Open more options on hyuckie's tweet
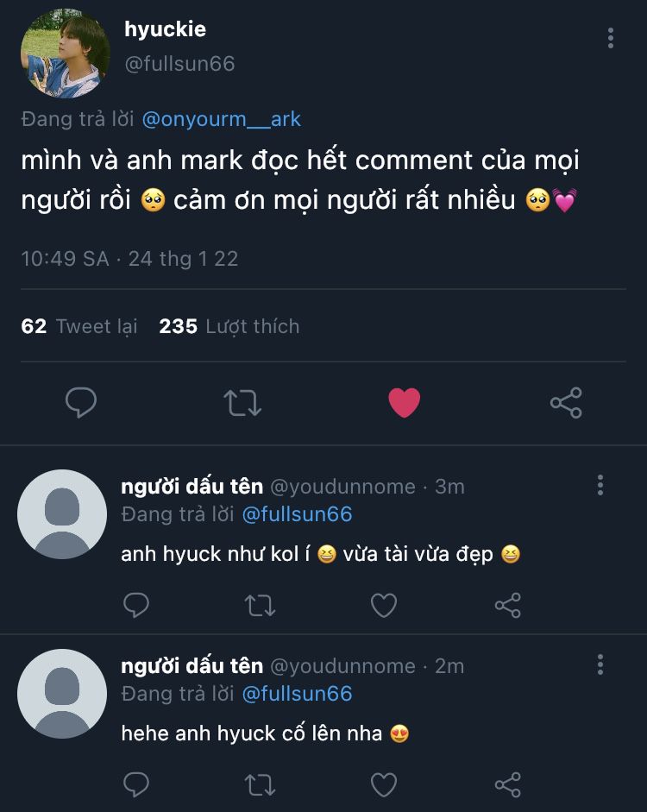Image resolution: width=647 pixels, height=812 pixels. (x=611, y=38)
